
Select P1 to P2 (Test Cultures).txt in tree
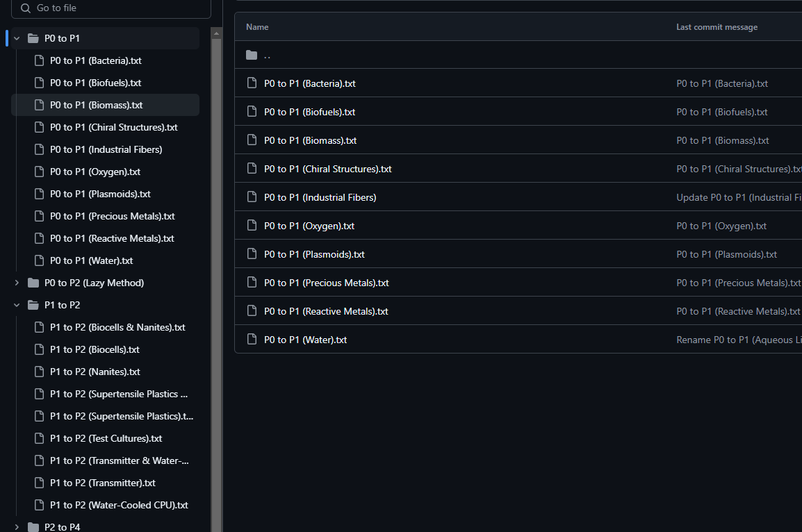coord(106,438)
